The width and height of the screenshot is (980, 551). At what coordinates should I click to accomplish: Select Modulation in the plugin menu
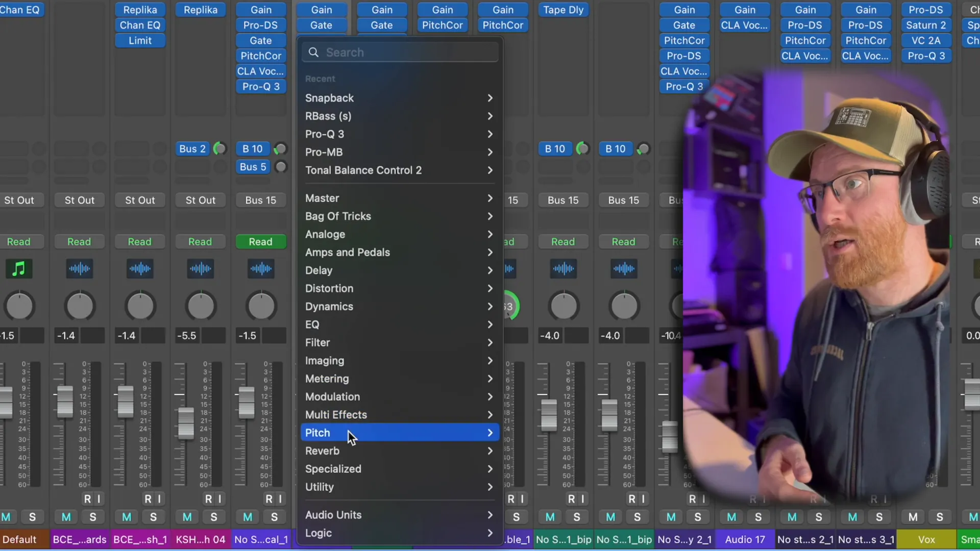point(400,397)
